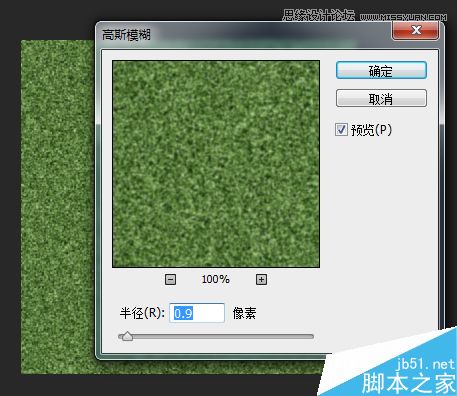Viewport: 457px width, 396px height.
Task: Close the 高斯模糊 dialog
Action: tap(415, 30)
